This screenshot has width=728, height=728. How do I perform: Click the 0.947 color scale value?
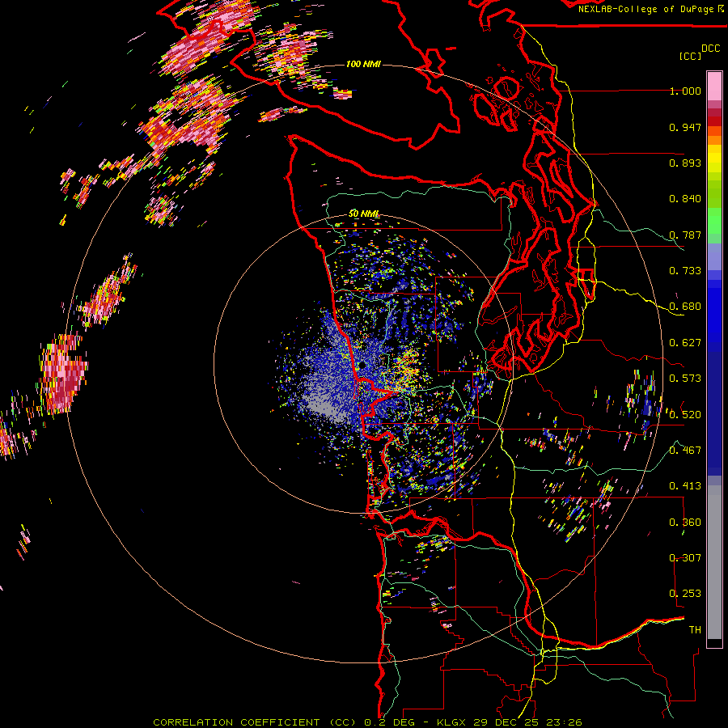pos(685,127)
